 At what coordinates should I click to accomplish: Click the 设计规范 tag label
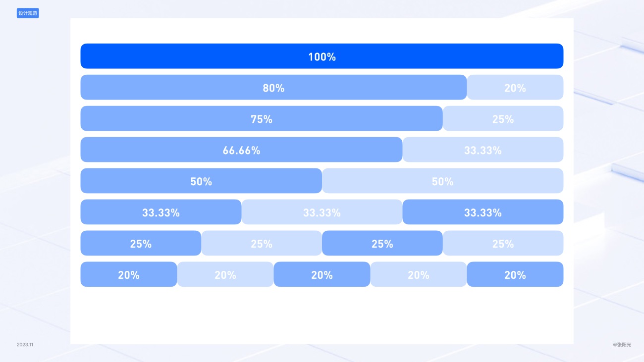28,13
